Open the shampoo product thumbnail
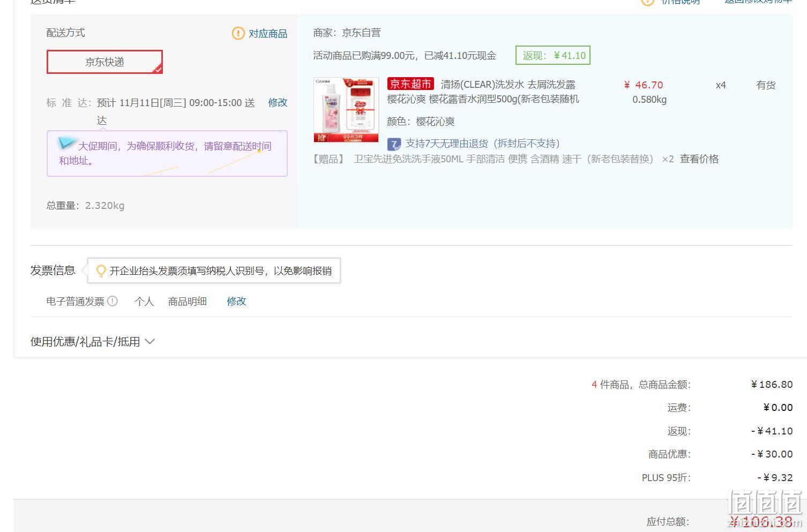The width and height of the screenshot is (807, 532). coord(346,110)
